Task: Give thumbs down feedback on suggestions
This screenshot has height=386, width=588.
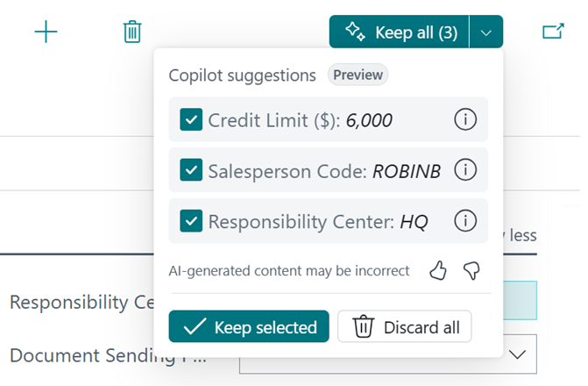Action: [471, 270]
